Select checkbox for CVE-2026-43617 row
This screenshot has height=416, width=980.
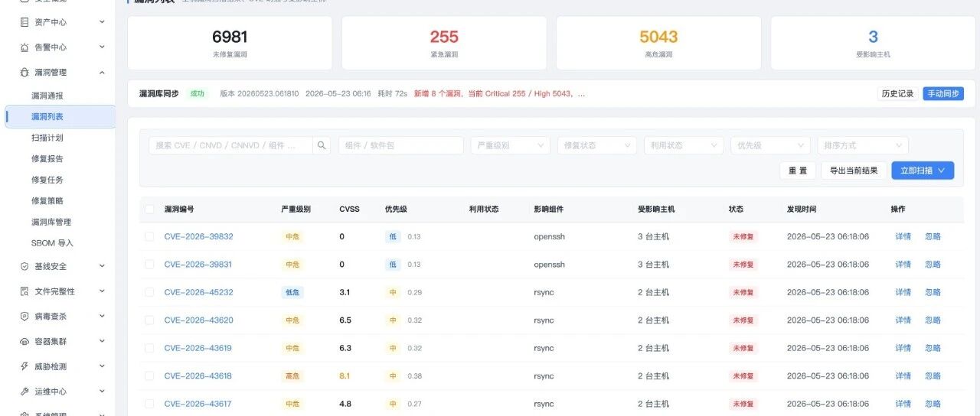pyautogui.click(x=149, y=404)
